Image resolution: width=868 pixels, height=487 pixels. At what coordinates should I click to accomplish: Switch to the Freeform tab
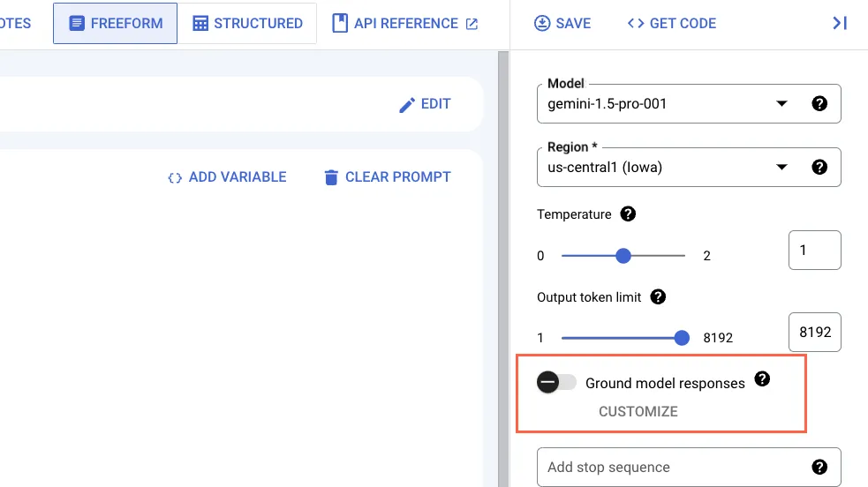point(115,24)
